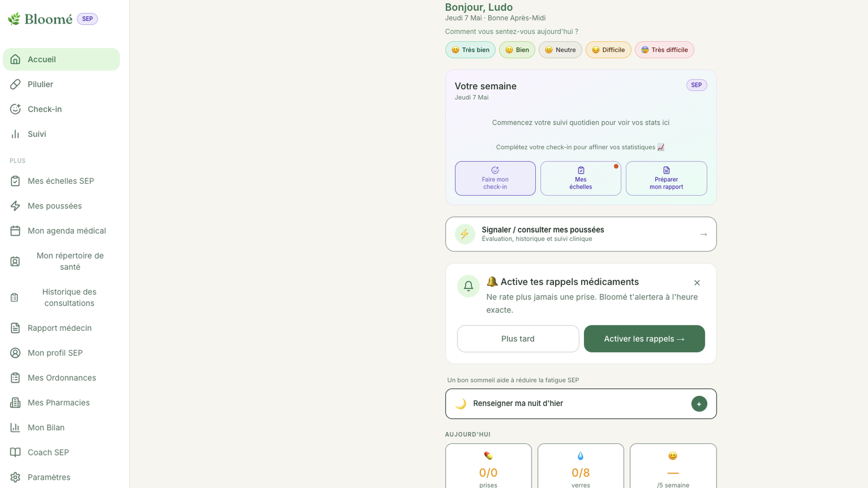Open the Accueil home icon
Screen dimensions: 868x488
pos(15,59)
